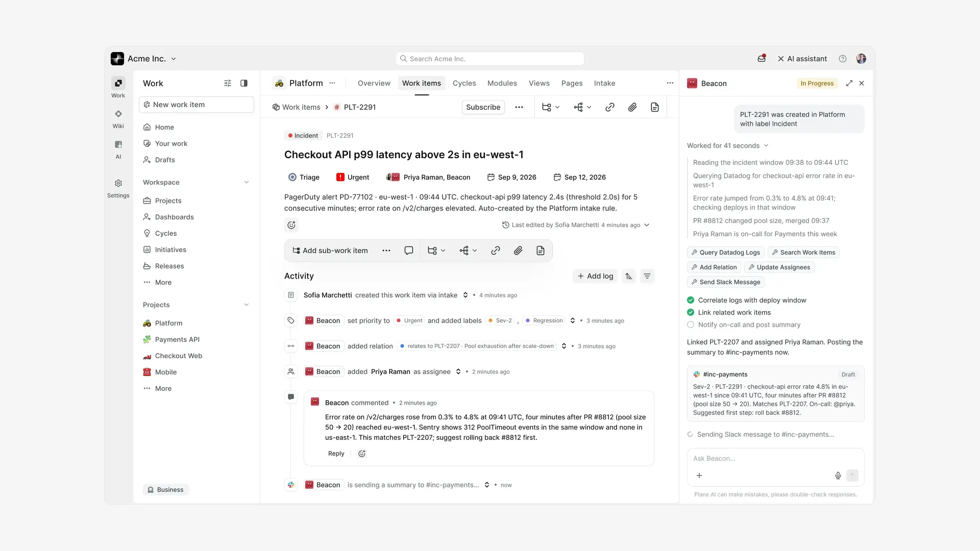Open Settings in the left rail

(x=118, y=188)
